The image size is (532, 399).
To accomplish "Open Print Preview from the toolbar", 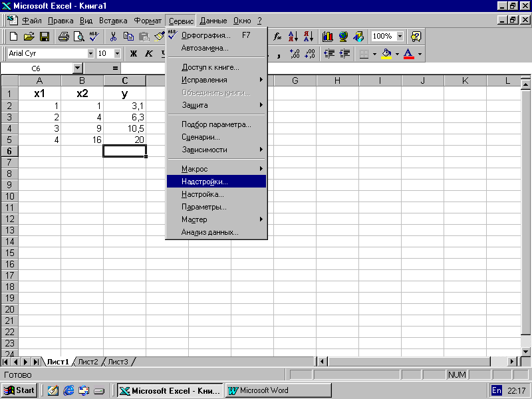I will coord(79,37).
